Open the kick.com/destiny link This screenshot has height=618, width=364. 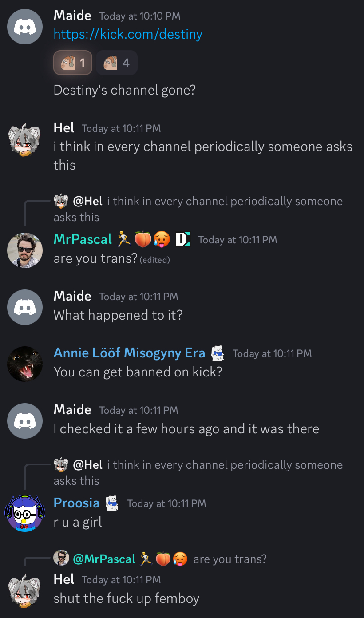pyautogui.click(x=128, y=34)
